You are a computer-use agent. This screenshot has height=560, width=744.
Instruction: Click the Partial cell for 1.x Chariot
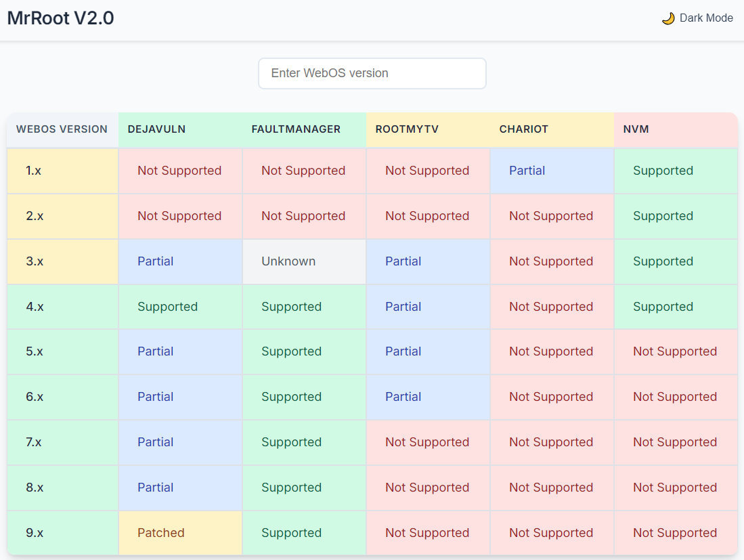527,171
